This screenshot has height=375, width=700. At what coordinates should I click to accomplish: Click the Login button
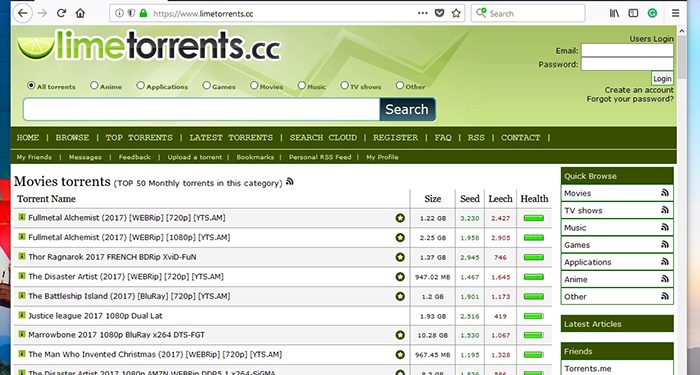tap(662, 79)
